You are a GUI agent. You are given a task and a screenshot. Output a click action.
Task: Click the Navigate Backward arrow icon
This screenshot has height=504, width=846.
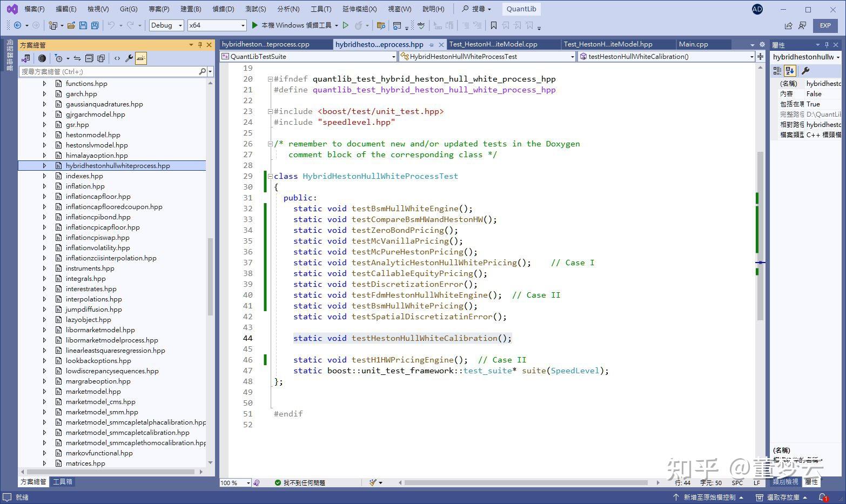pos(17,25)
